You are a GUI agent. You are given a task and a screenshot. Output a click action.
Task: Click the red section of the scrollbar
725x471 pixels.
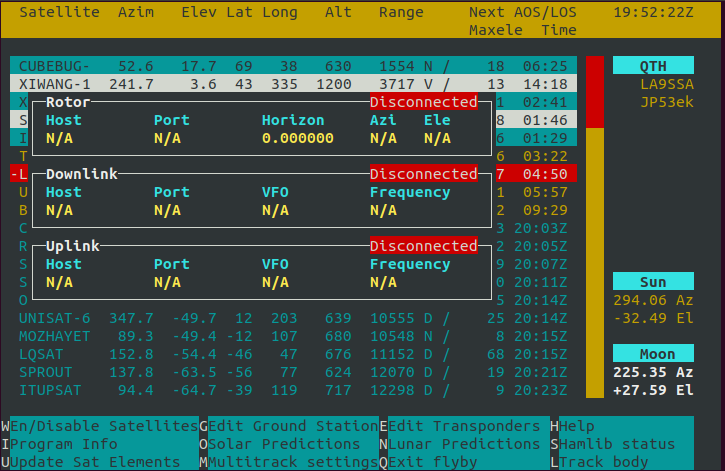[594, 92]
